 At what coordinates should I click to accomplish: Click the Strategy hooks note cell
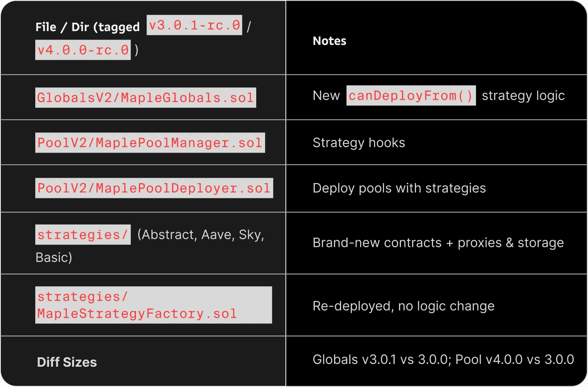pos(359,143)
